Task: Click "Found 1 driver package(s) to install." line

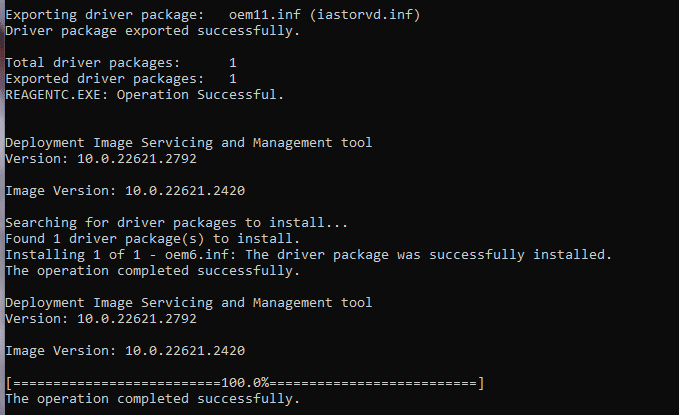Action: (x=152, y=239)
